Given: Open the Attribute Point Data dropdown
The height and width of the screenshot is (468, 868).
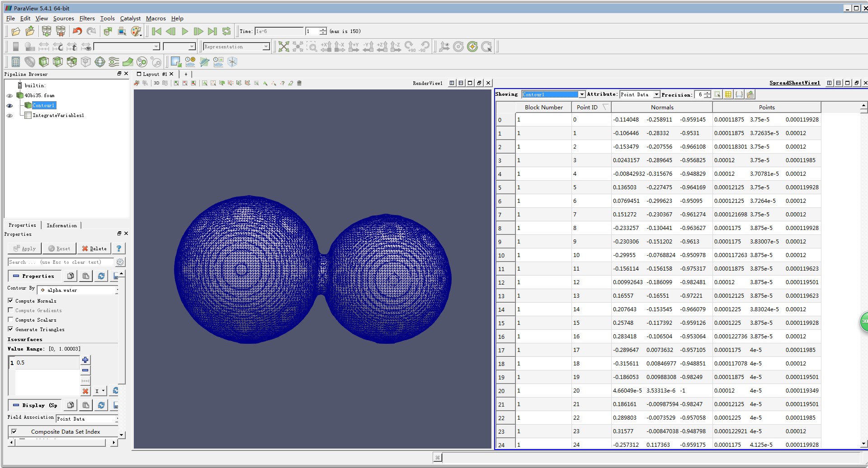Looking at the screenshot, I should coord(640,94).
